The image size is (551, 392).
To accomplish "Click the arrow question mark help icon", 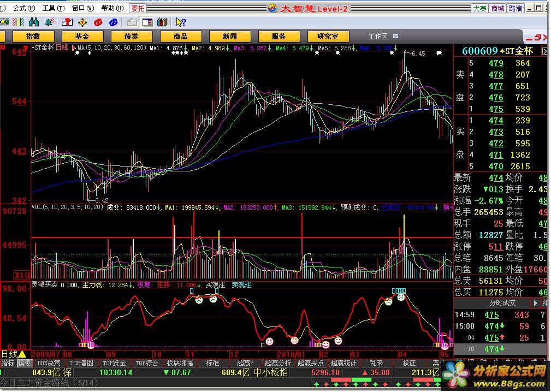I will (181, 22).
